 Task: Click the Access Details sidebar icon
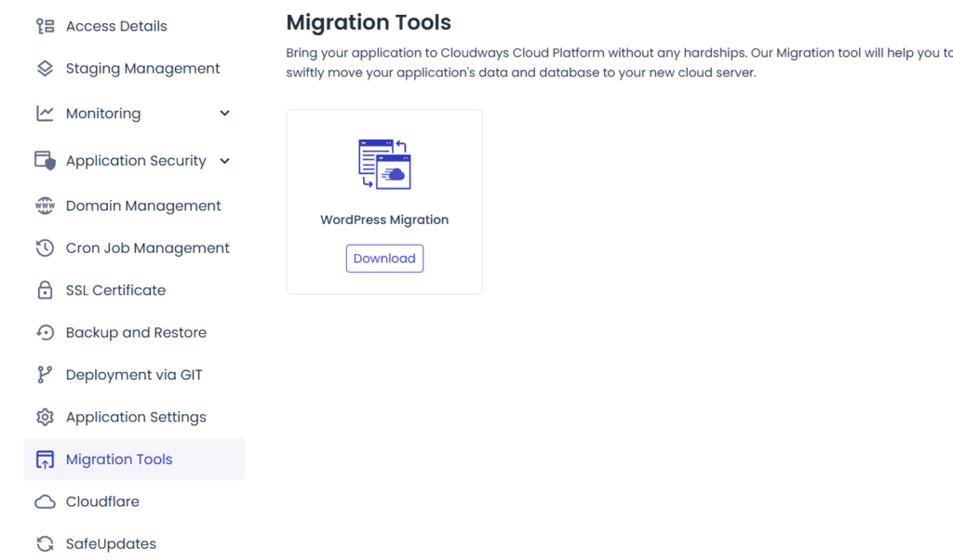(x=45, y=26)
